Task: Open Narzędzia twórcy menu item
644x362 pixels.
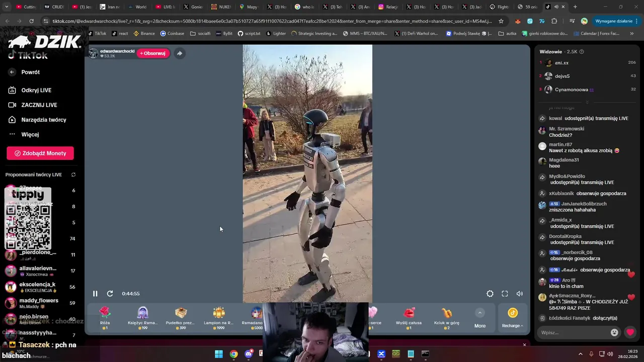Action: click(x=43, y=120)
